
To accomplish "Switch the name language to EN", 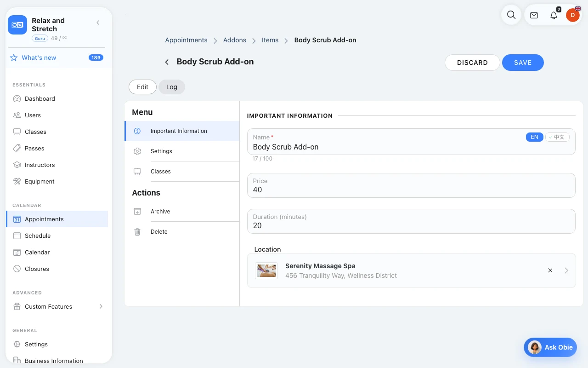I will coord(534,137).
